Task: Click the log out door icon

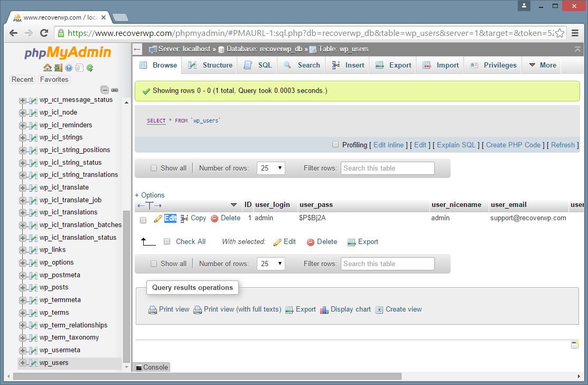Action: [58, 68]
